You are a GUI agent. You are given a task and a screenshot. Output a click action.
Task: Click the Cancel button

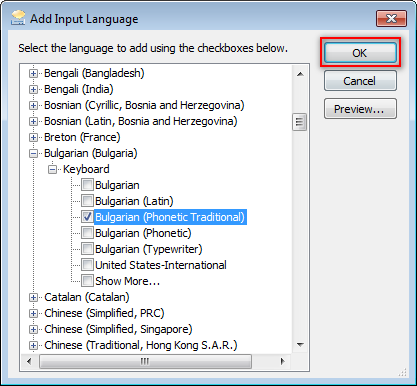(x=360, y=81)
